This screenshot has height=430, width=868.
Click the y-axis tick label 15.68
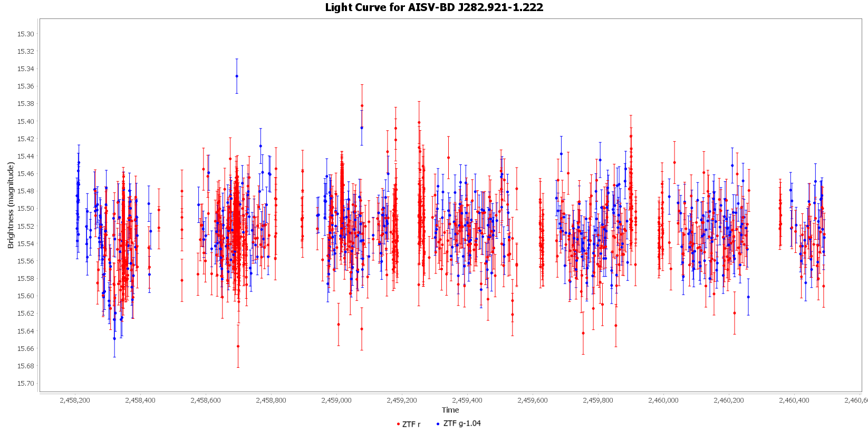pyautogui.click(x=25, y=366)
